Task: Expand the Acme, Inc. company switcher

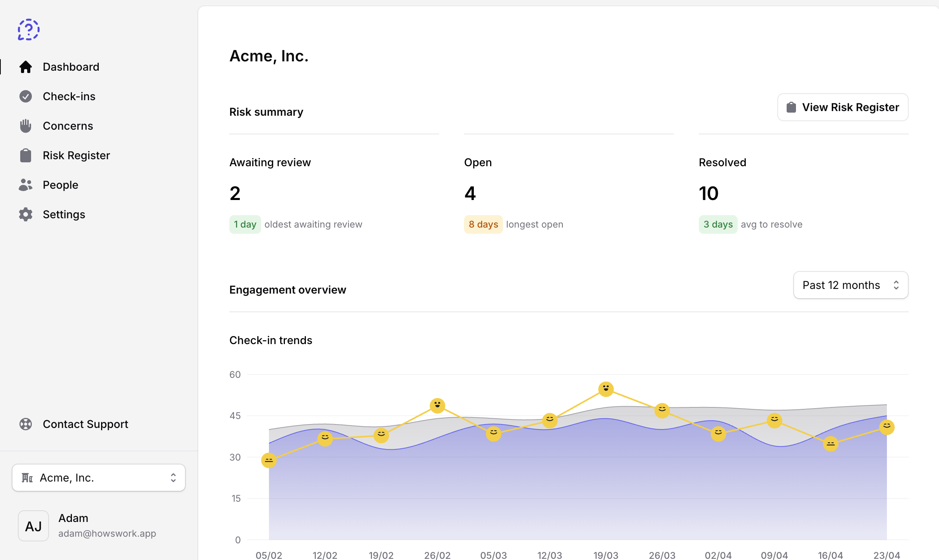Action: point(98,477)
